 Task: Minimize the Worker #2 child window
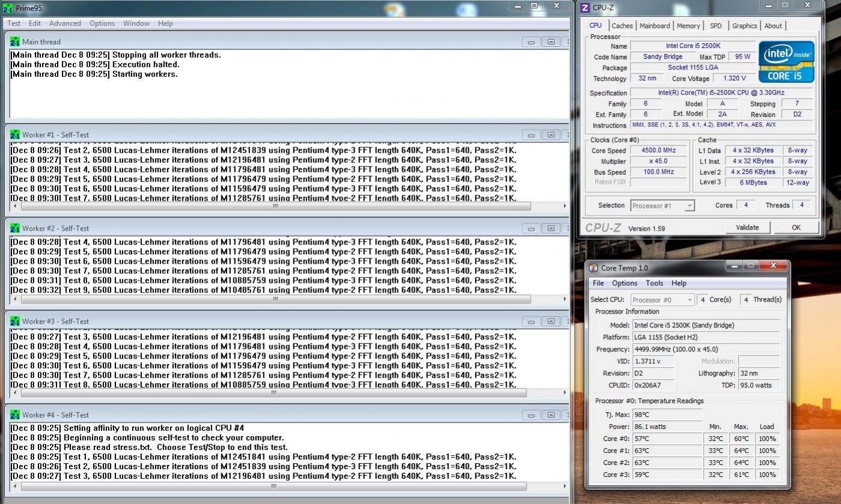click(531, 228)
